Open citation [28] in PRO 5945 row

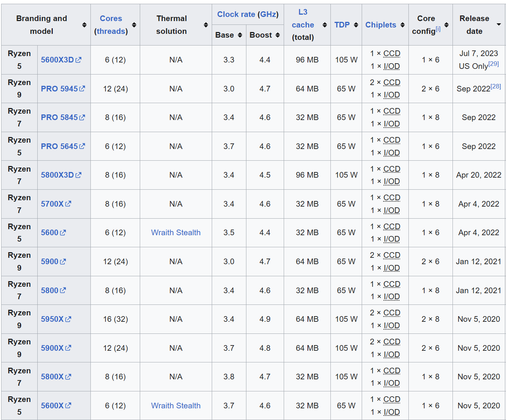click(496, 86)
